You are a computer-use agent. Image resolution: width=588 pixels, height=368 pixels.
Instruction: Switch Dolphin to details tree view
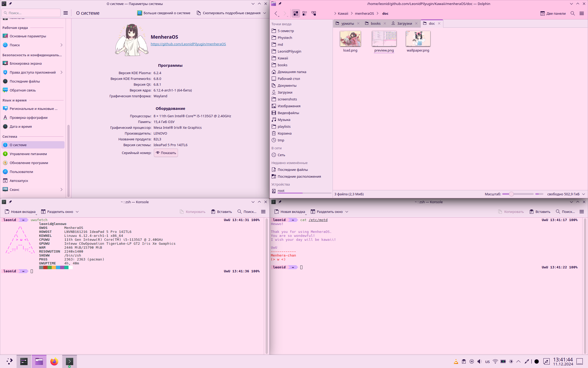click(314, 13)
